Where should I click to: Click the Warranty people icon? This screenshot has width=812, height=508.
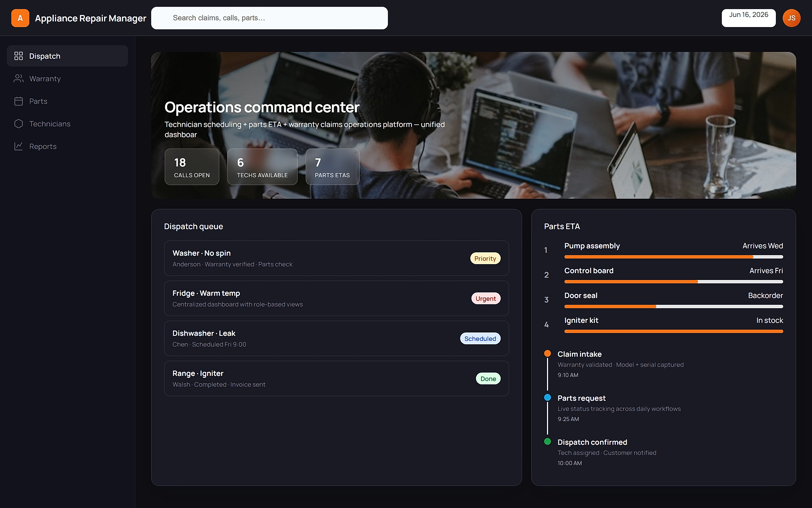point(18,78)
